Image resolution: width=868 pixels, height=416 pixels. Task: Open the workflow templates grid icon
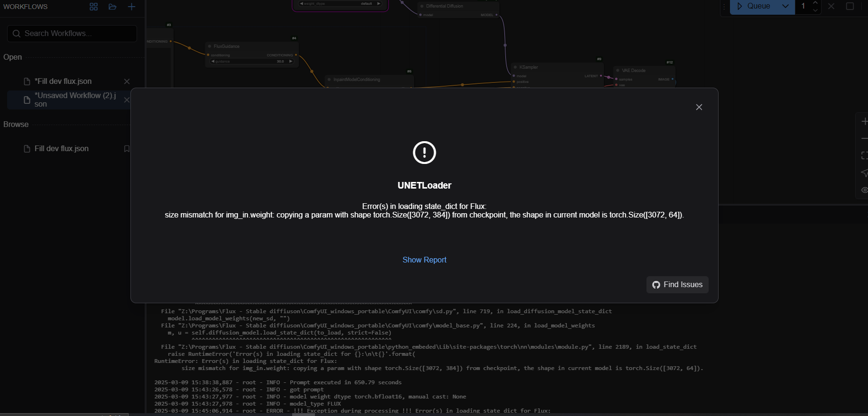coord(93,7)
